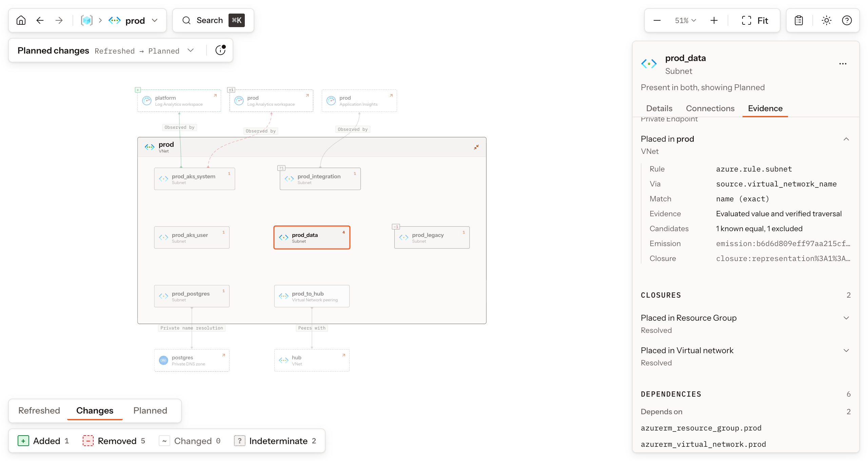Open the prod breadcrumb dropdown

[x=155, y=20]
